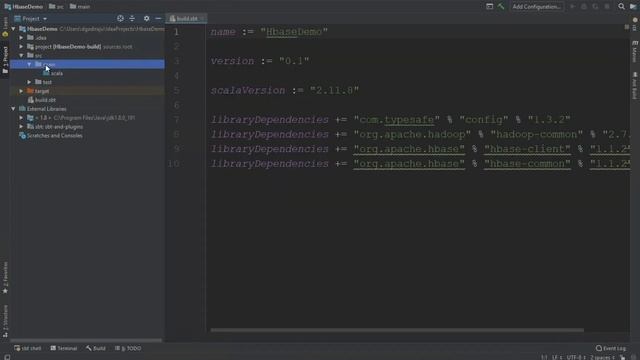Expand the project [HbaseDemo-build] node
The height and width of the screenshot is (360, 640).
[x=22, y=47]
